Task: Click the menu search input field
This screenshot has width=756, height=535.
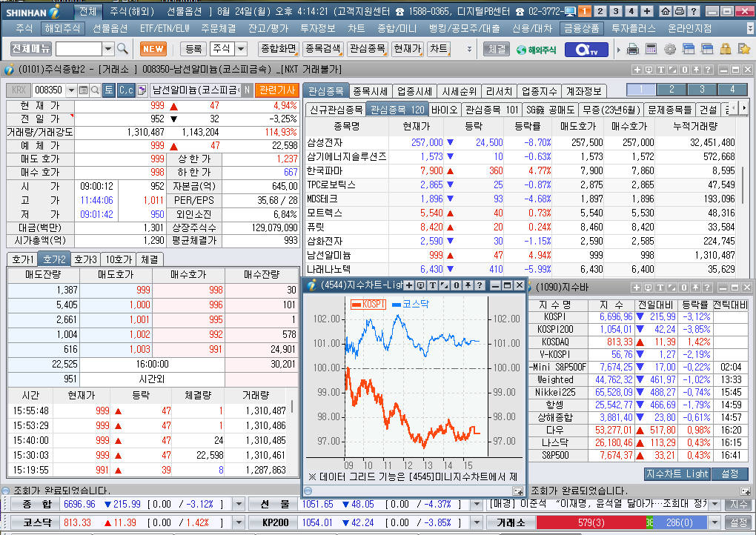Action: [x=78, y=49]
